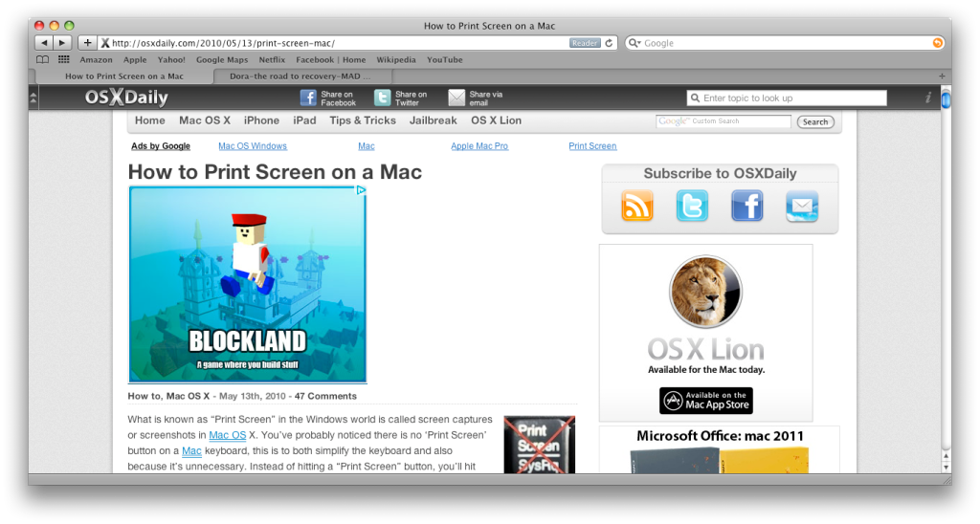The image size is (980, 524).
Task: Open a new tab with the plus icon
Action: [x=942, y=76]
